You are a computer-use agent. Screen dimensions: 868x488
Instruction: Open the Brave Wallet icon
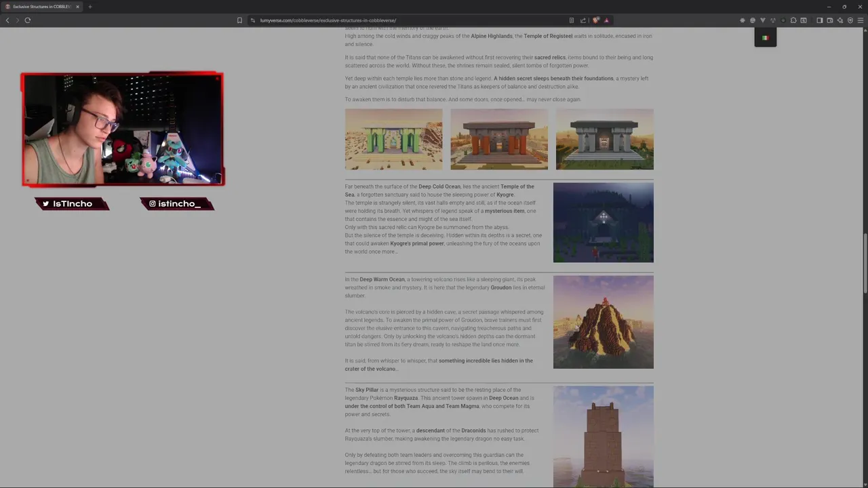click(830, 20)
